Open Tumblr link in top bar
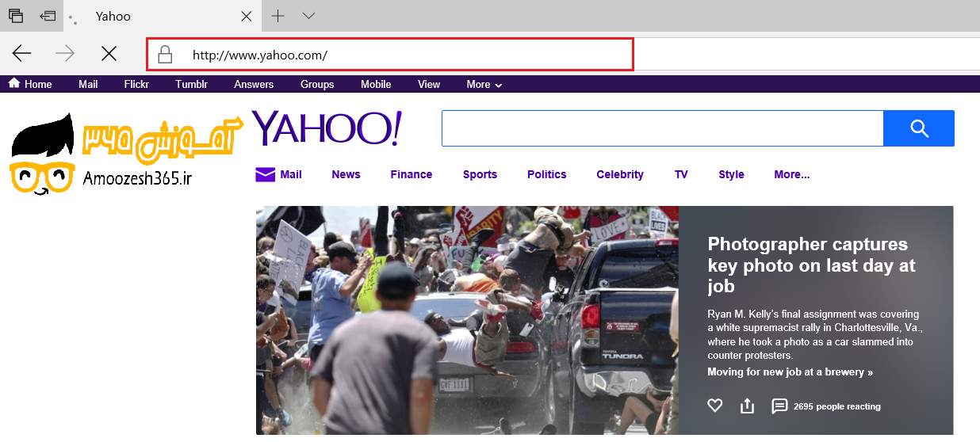The image size is (980, 442). (x=191, y=84)
